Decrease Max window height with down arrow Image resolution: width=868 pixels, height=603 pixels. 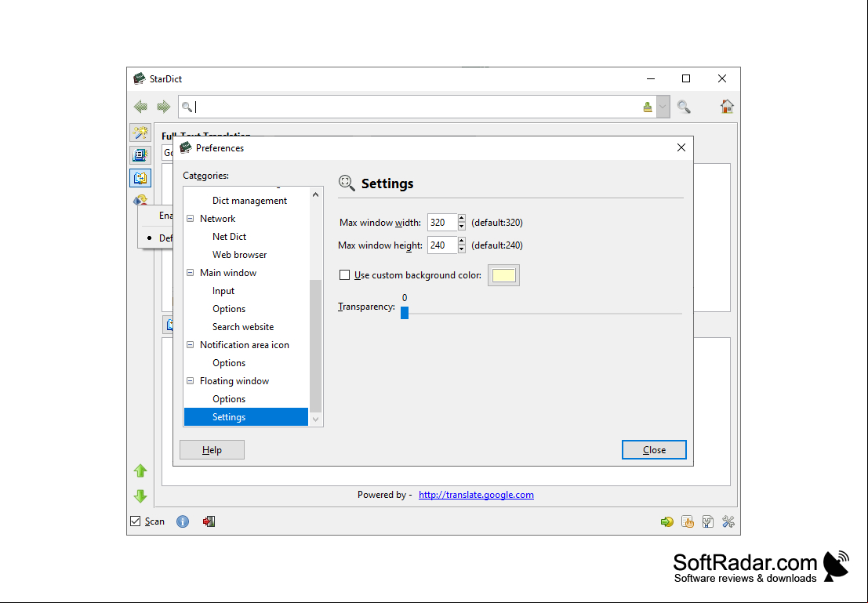(x=462, y=249)
